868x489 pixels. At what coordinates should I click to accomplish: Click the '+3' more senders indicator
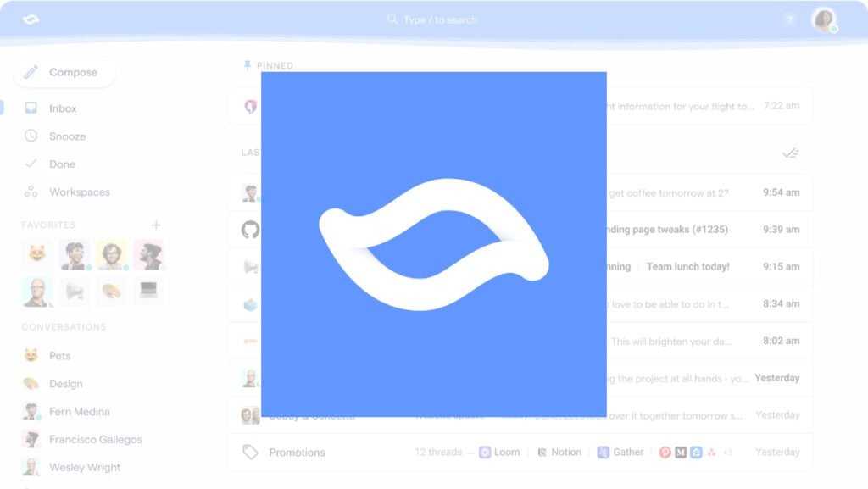tap(727, 453)
